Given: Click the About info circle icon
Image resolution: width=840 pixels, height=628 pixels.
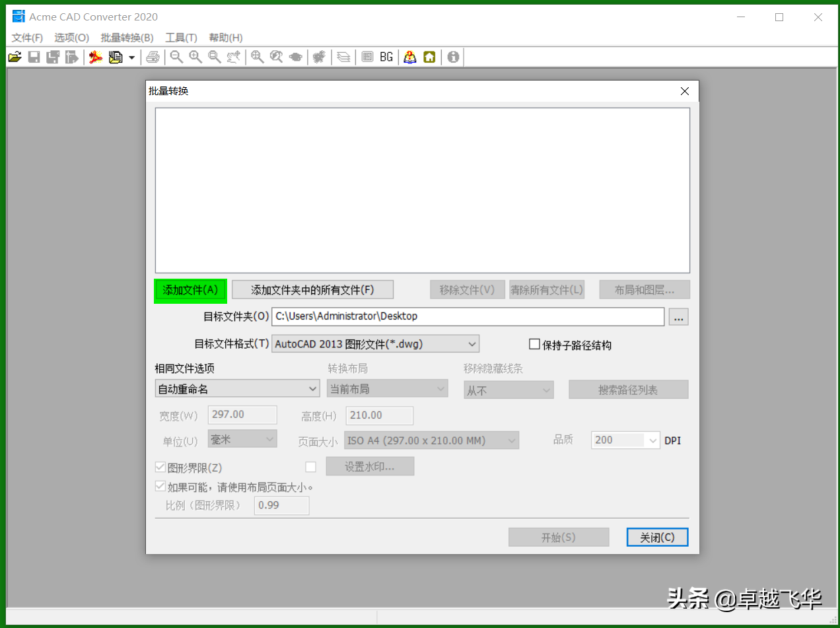Looking at the screenshot, I should [453, 57].
